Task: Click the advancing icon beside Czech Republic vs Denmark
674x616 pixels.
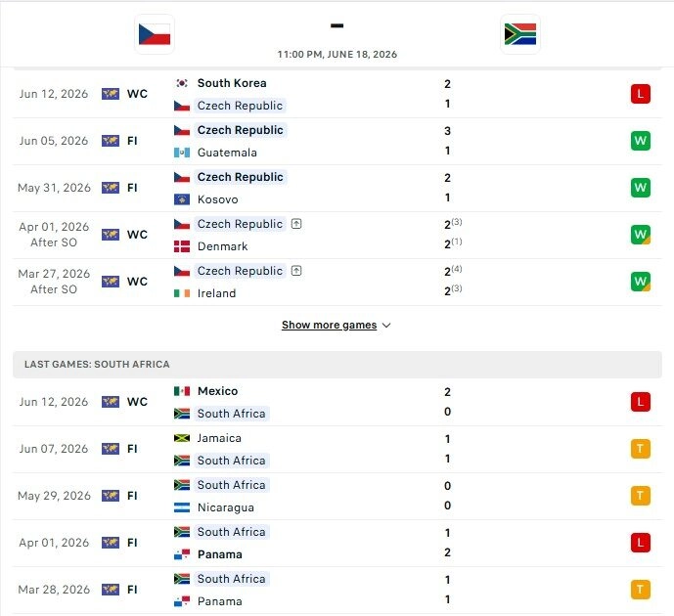Action: click(296, 224)
